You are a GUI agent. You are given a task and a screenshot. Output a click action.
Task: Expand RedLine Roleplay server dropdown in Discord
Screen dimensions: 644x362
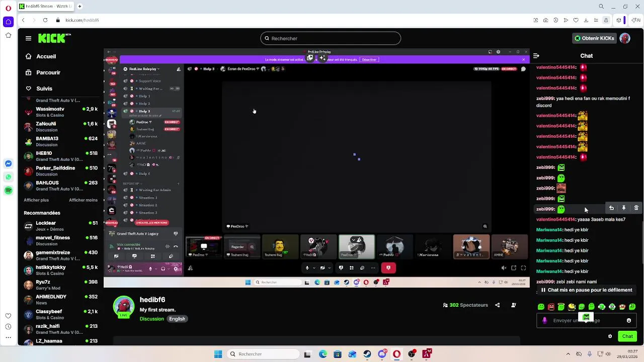[x=144, y=69]
